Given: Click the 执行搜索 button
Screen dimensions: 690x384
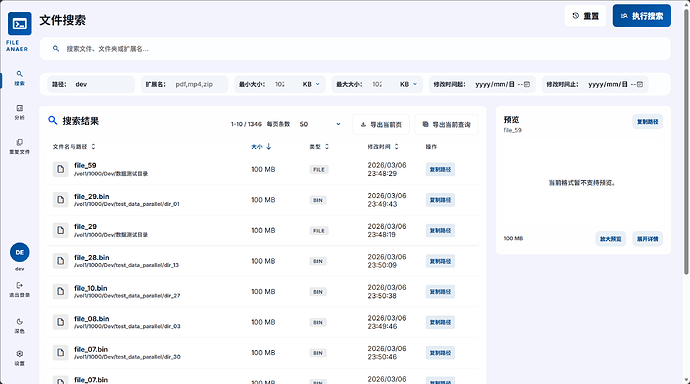Looking at the screenshot, I should pos(642,16).
